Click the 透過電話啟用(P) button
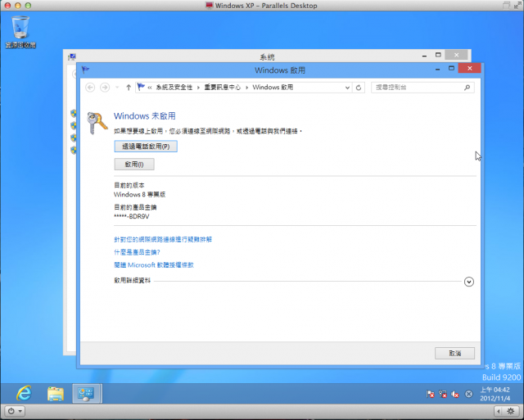The image size is (524, 420). [146, 147]
